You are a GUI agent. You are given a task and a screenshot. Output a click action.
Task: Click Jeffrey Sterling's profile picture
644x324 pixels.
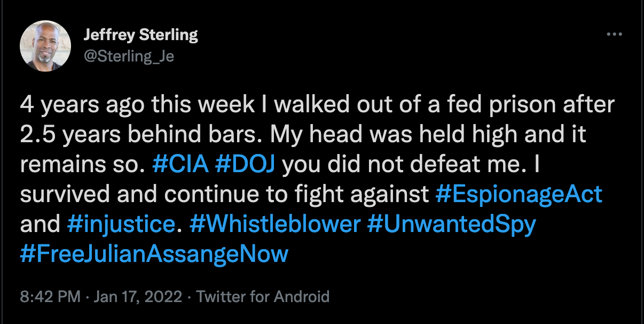point(45,45)
